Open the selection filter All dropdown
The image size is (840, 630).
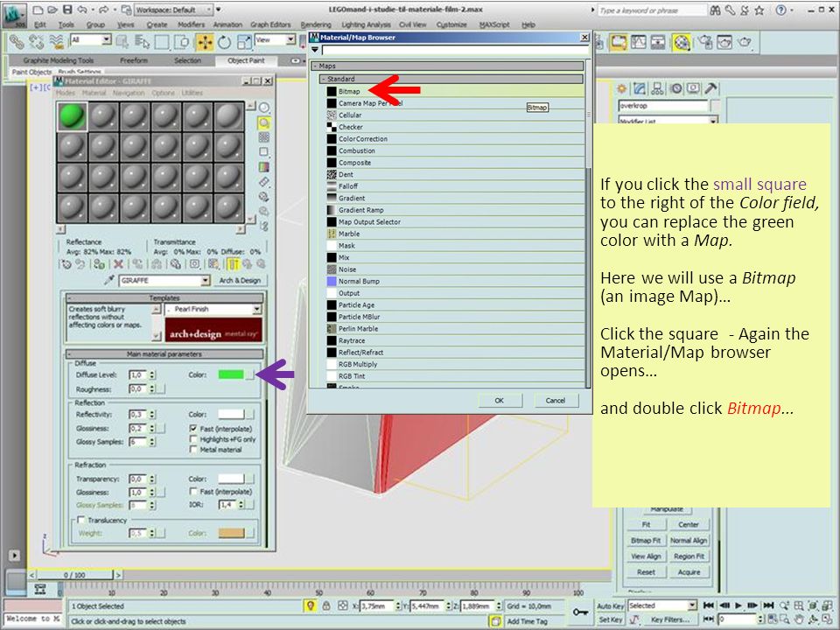pos(91,39)
